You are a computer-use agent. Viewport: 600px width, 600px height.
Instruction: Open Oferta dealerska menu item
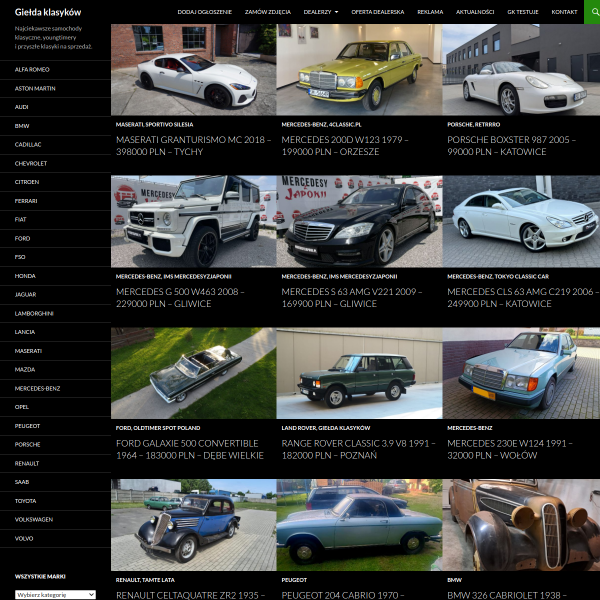pos(378,12)
